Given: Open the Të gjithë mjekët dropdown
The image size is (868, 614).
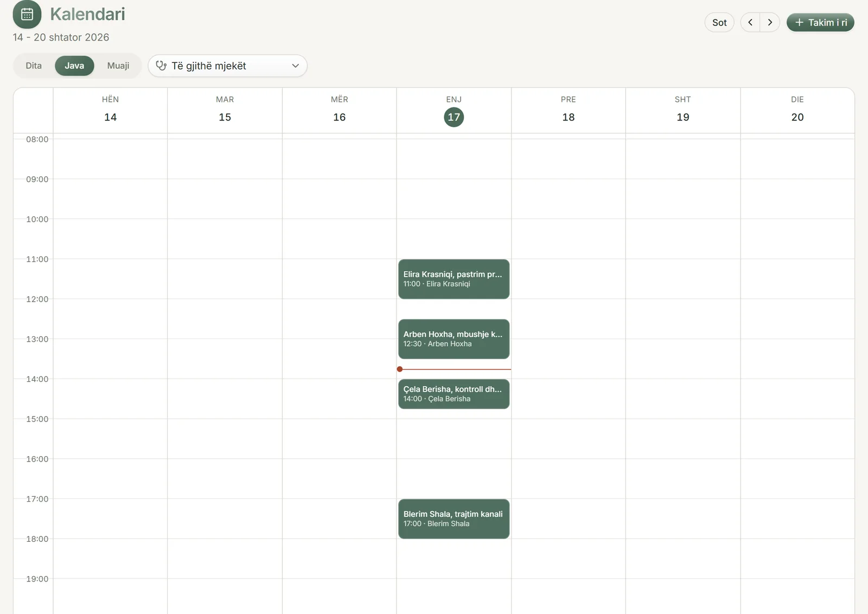Looking at the screenshot, I should tap(228, 66).
